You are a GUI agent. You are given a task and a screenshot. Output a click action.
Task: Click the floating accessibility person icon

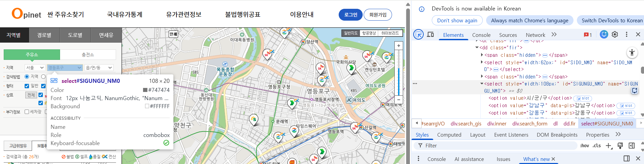(632, 52)
